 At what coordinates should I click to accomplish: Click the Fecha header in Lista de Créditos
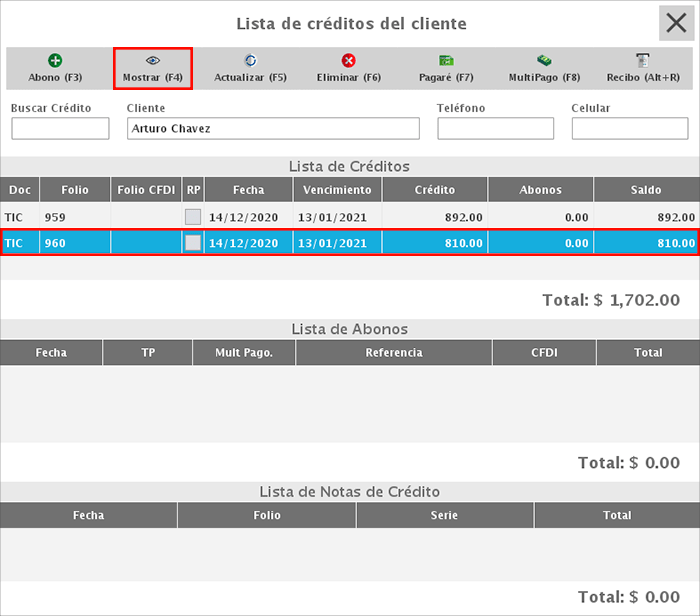pyautogui.click(x=249, y=190)
